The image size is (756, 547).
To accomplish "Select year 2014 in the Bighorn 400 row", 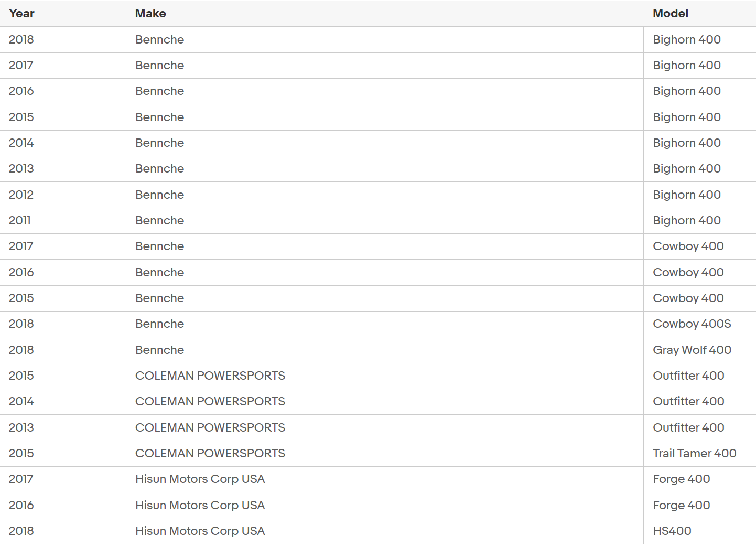I will click(x=21, y=143).
